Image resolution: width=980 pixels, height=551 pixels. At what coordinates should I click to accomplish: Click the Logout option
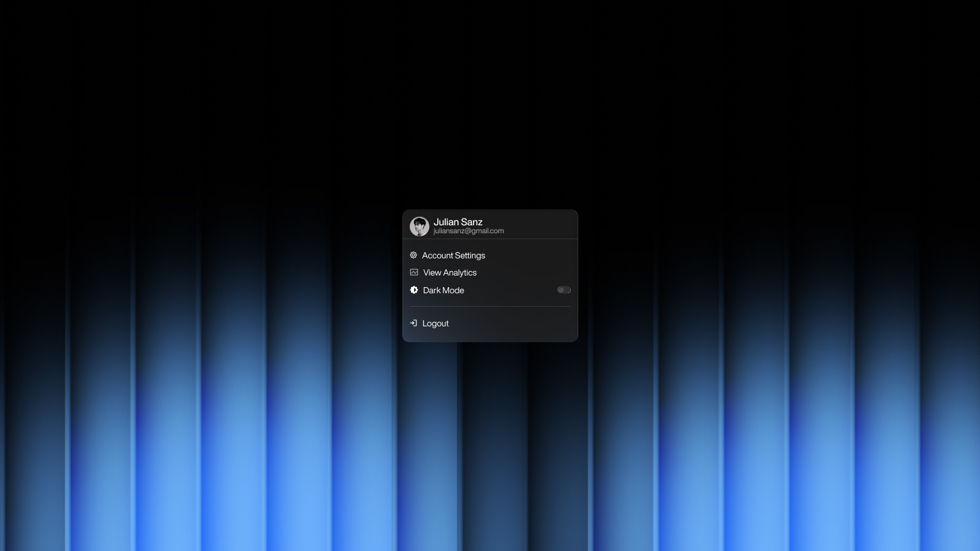pos(435,323)
